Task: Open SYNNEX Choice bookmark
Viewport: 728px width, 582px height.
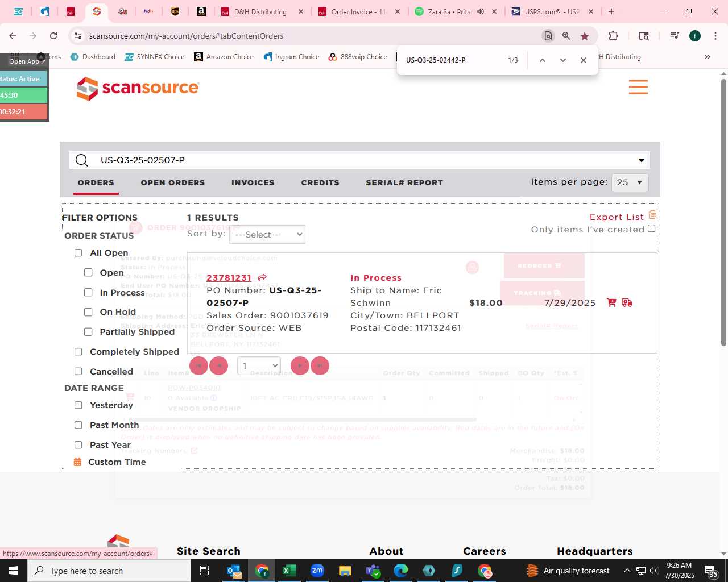Action: click(155, 57)
